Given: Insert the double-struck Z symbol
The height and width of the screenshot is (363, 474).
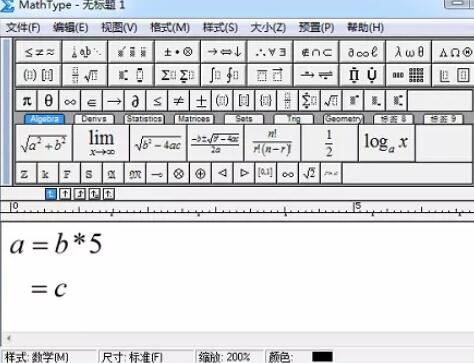Looking at the screenshot, I should 26,173.
